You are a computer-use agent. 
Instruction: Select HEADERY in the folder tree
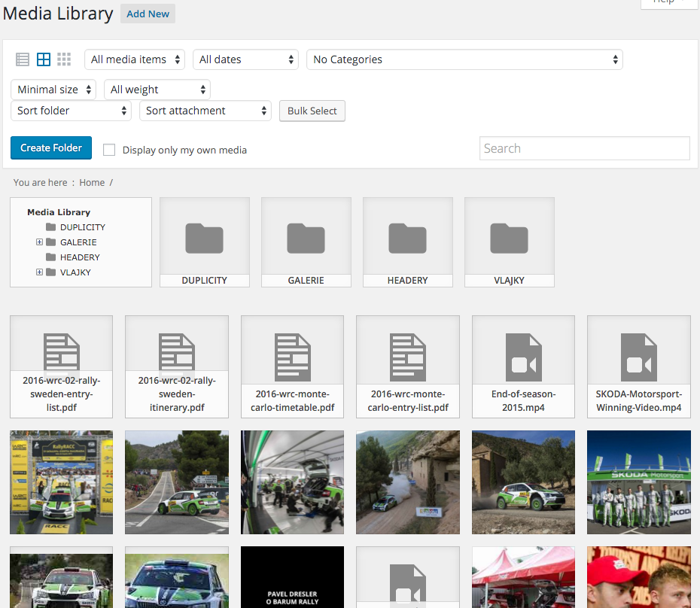pos(80,257)
